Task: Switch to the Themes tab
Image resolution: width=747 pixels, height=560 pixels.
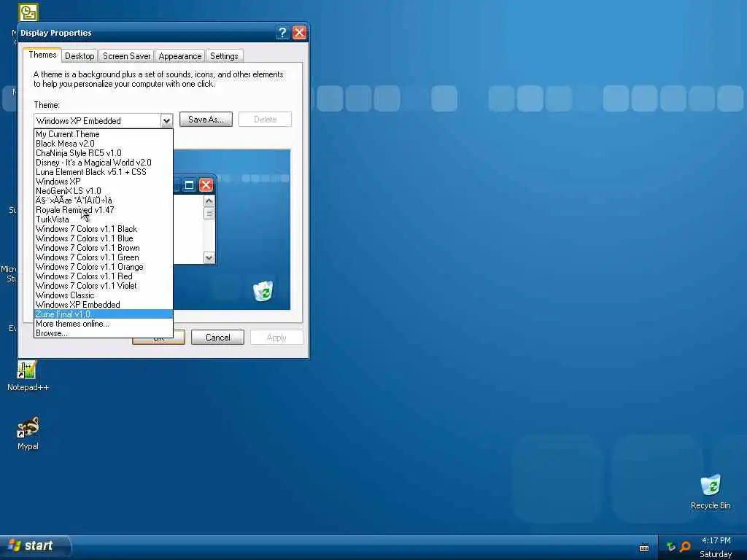Action: click(42, 55)
